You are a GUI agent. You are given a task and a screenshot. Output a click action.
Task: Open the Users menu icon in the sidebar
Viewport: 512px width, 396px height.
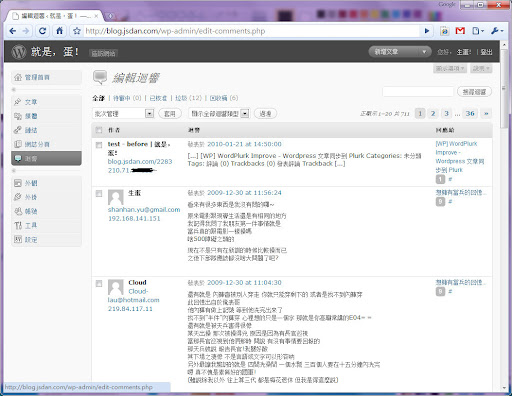coord(18,211)
